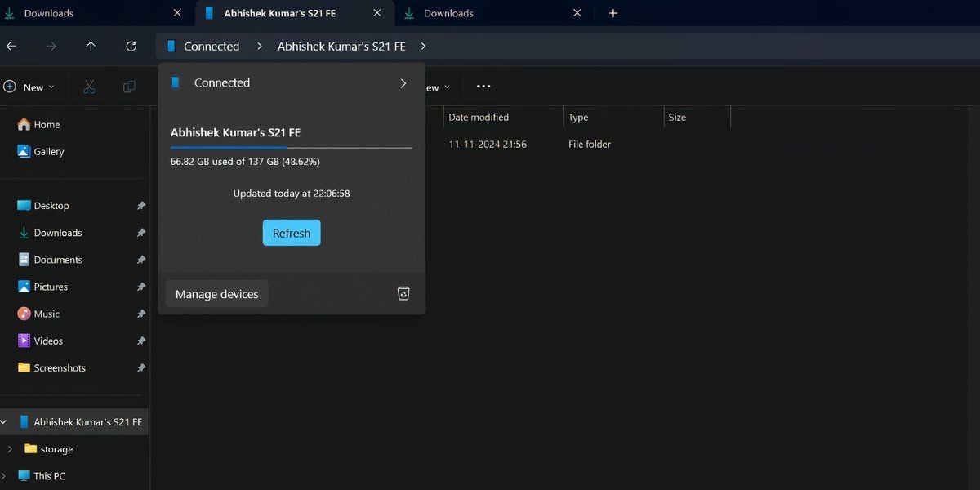Open the View dropdown in the toolbar
Viewport: 980px width, 490px height.
pos(438,87)
